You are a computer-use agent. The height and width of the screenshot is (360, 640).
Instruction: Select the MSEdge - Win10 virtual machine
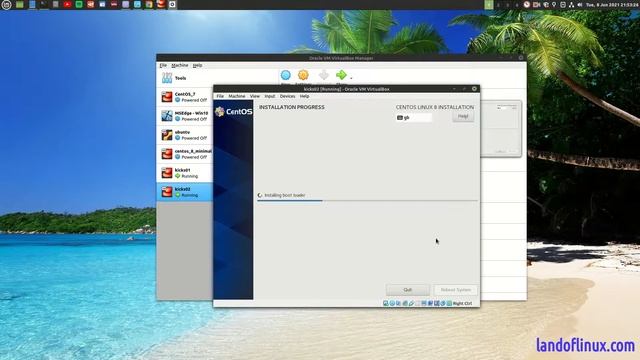click(184, 116)
